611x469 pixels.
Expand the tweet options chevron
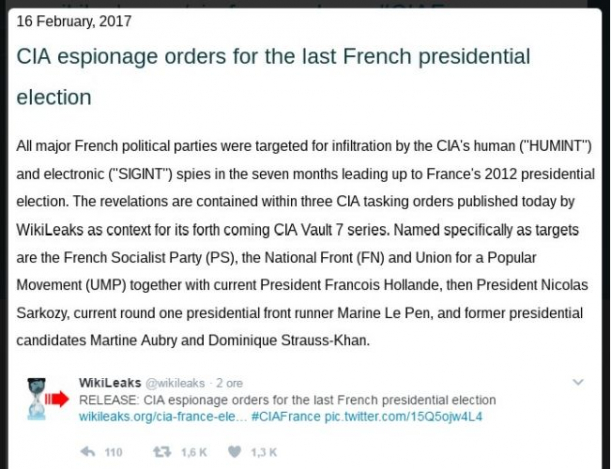pyautogui.click(x=578, y=383)
